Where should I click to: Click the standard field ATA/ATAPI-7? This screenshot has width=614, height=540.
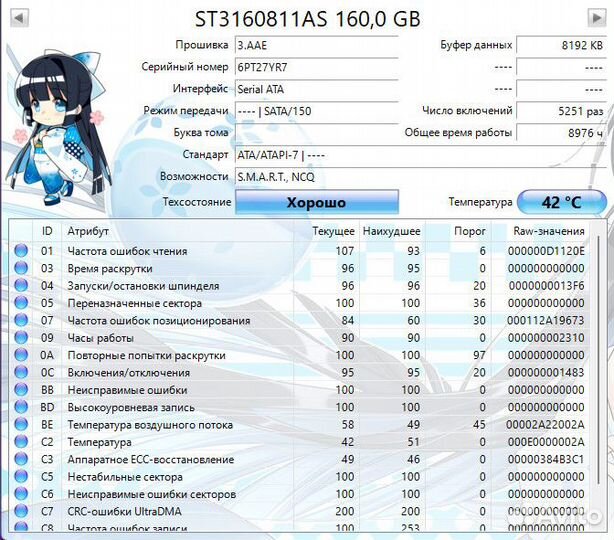click(421, 155)
